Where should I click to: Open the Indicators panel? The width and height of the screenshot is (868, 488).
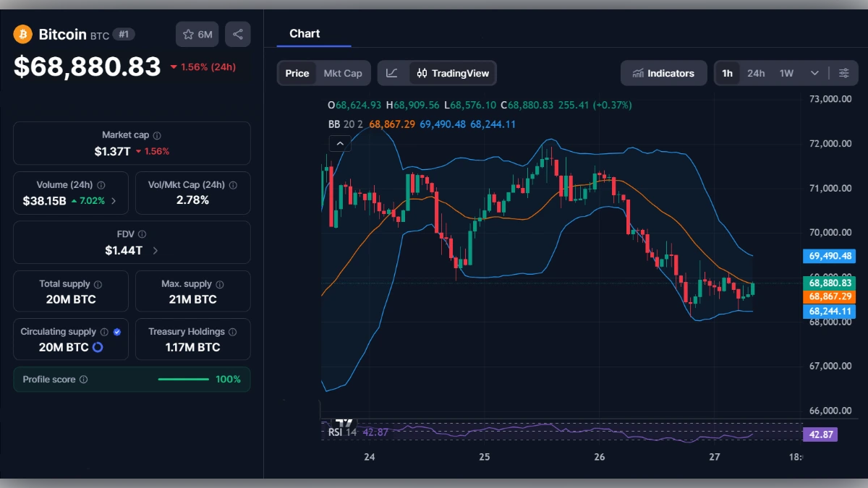(663, 72)
